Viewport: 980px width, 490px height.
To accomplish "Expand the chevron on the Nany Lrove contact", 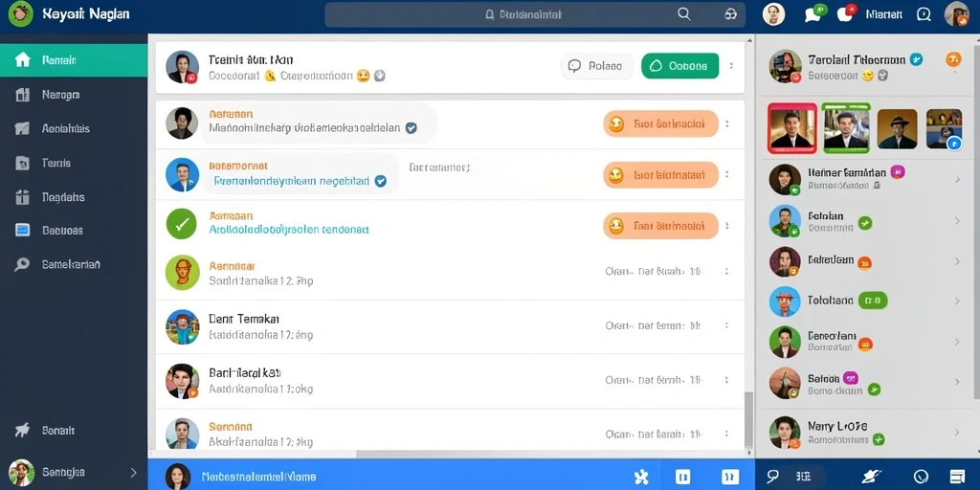I will [x=957, y=432].
